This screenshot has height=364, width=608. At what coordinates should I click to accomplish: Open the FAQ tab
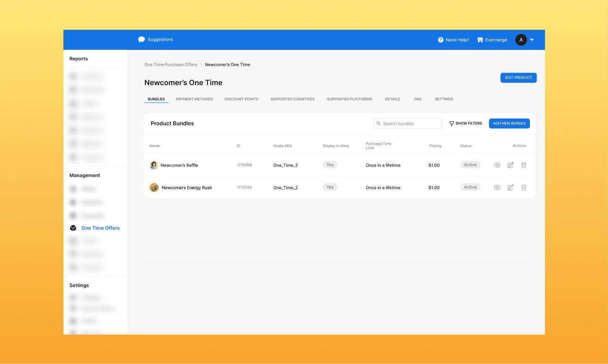point(418,99)
